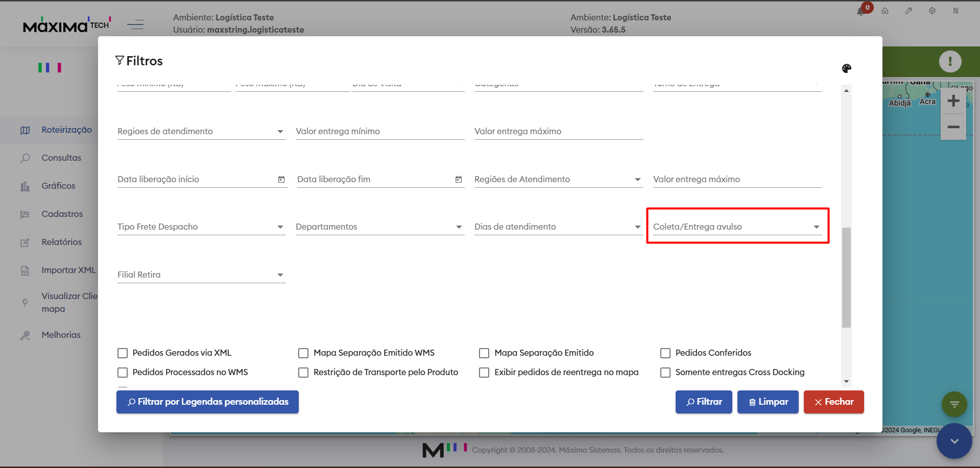
Task: Click Filtrar por Legendas personalizadas
Action: click(207, 402)
